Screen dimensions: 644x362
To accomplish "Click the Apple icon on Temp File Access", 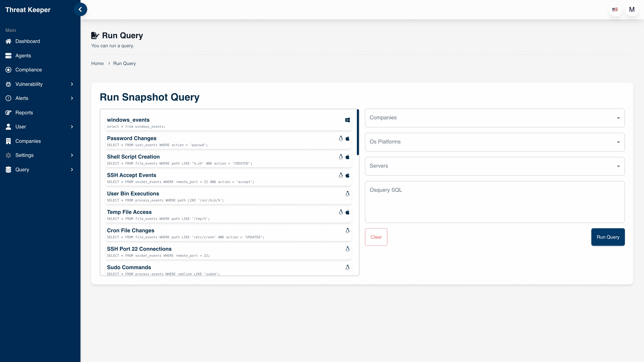I will (347, 212).
